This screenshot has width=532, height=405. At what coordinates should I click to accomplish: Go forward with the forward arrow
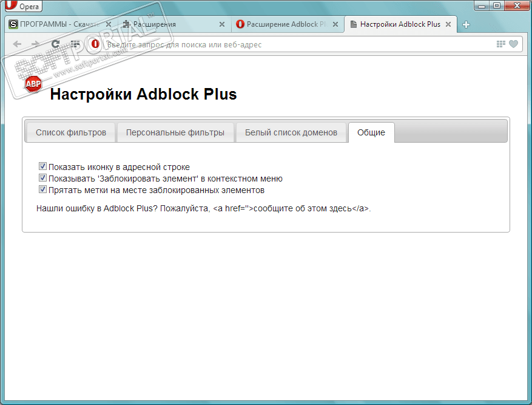click(35, 44)
